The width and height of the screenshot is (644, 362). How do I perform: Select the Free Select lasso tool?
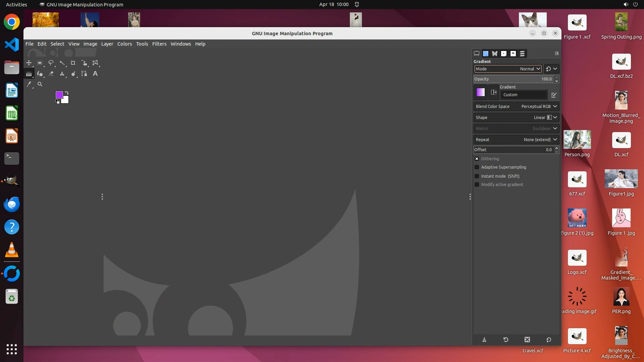51,63
